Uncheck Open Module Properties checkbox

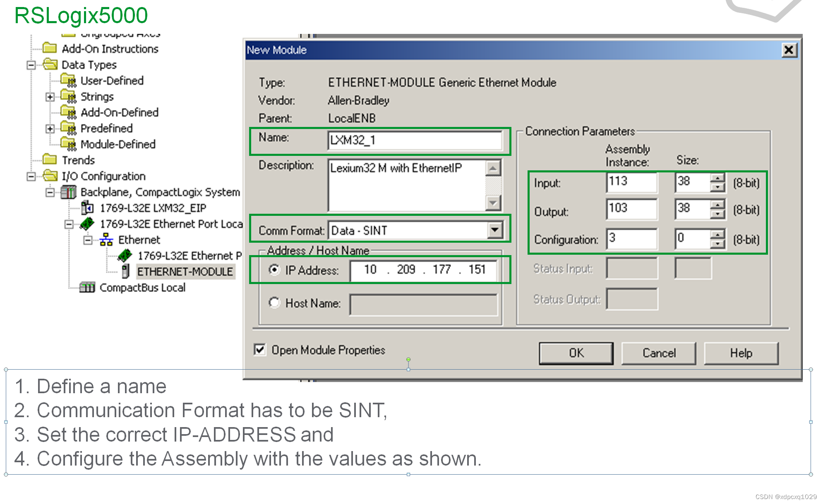260,350
